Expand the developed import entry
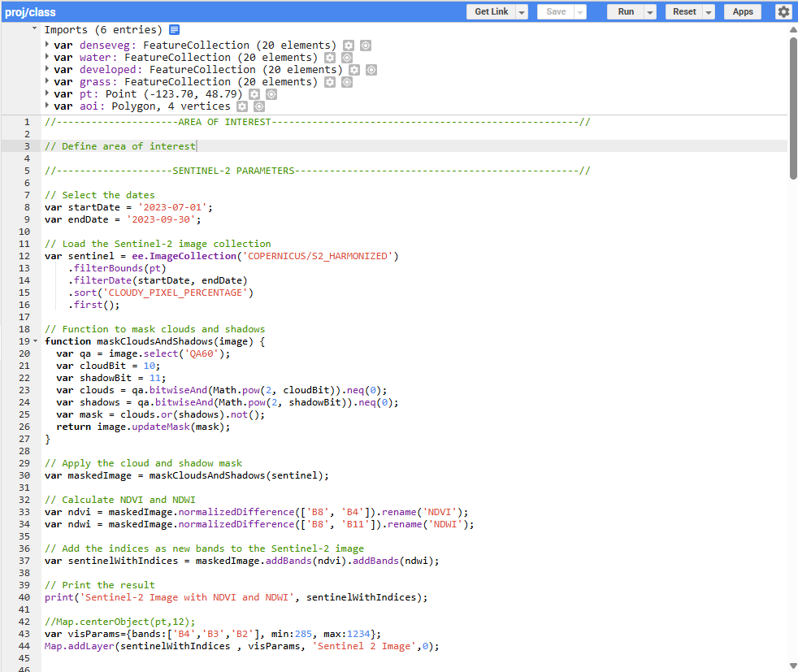Screen dimensions: 798x672 pyautogui.click(x=47, y=69)
